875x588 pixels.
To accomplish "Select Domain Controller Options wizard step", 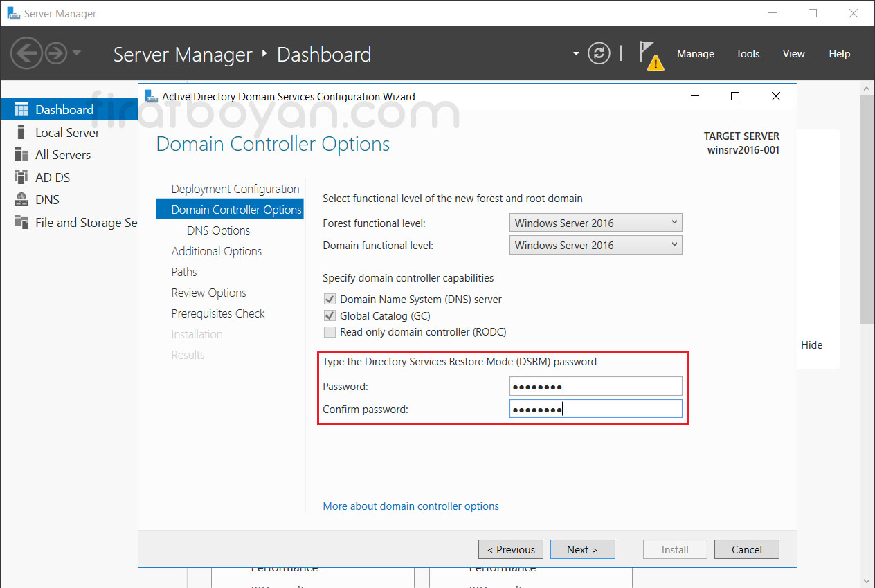I will [230, 210].
